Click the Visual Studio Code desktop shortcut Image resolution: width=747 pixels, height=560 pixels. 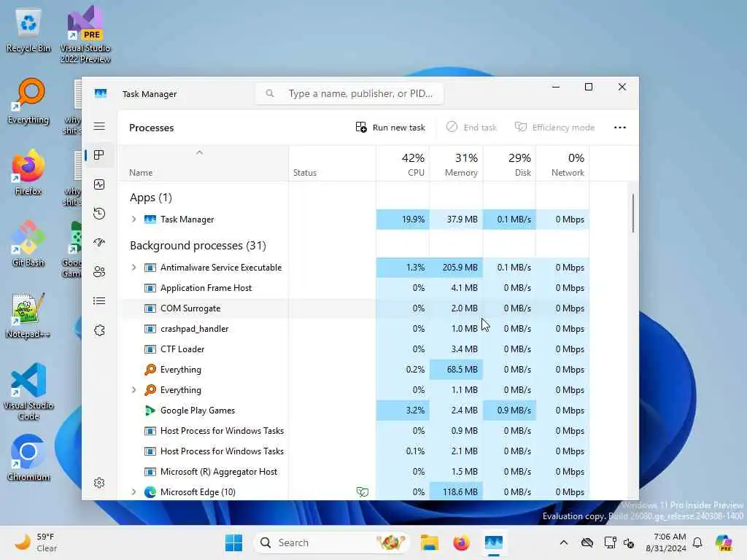click(28, 392)
